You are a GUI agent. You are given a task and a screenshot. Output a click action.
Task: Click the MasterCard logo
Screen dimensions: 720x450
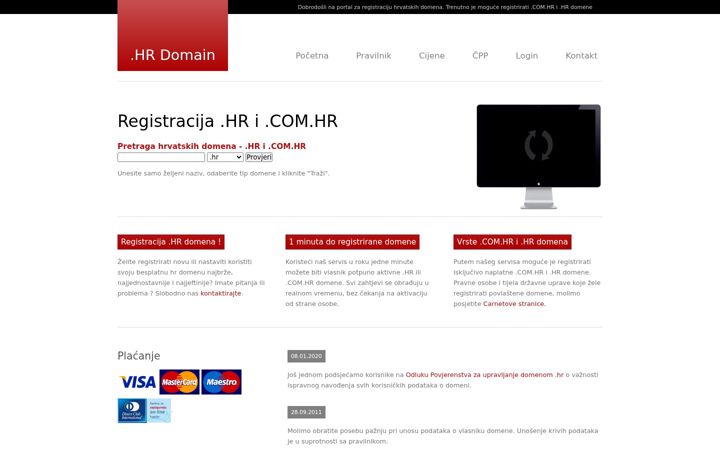[180, 382]
